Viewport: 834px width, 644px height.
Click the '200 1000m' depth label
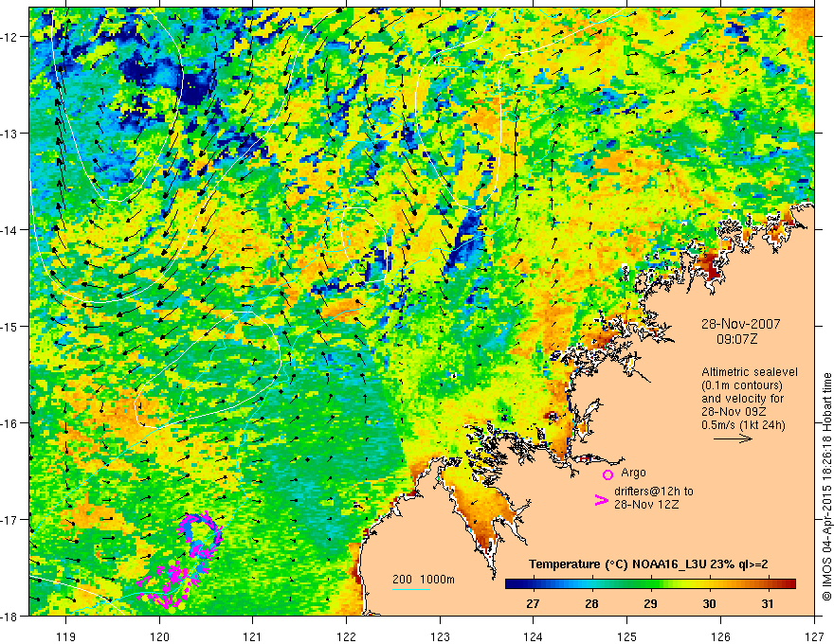(424, 580)
